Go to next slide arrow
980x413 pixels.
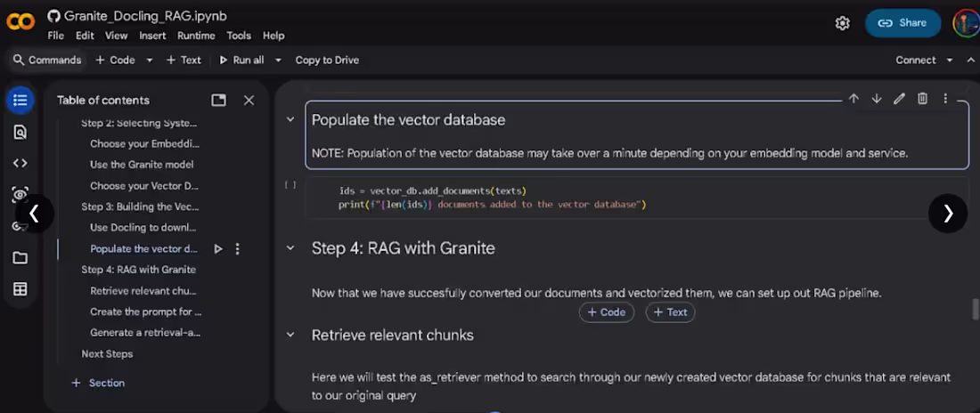coord(948,214)
